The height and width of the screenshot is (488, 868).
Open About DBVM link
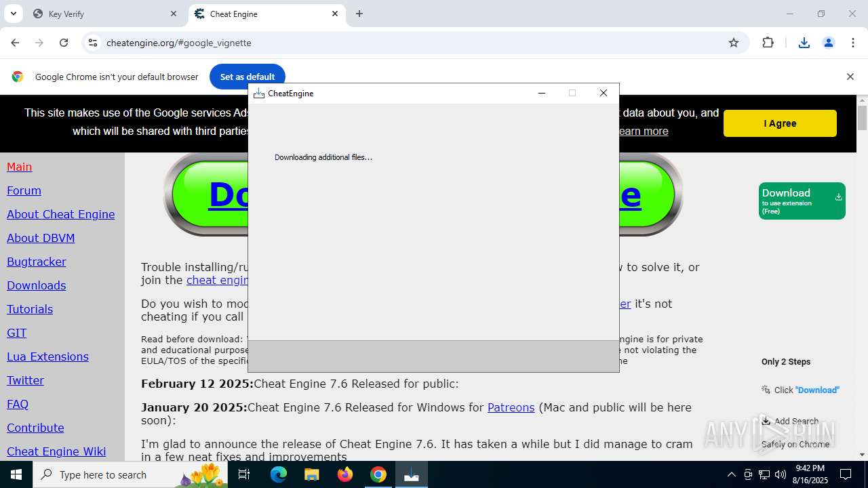[x=41, y=238]
